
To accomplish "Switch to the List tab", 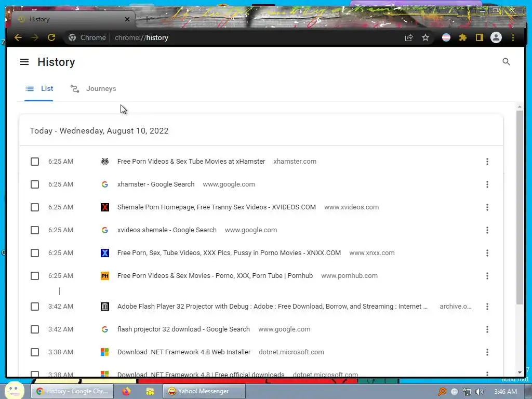I will coord(38,88).
